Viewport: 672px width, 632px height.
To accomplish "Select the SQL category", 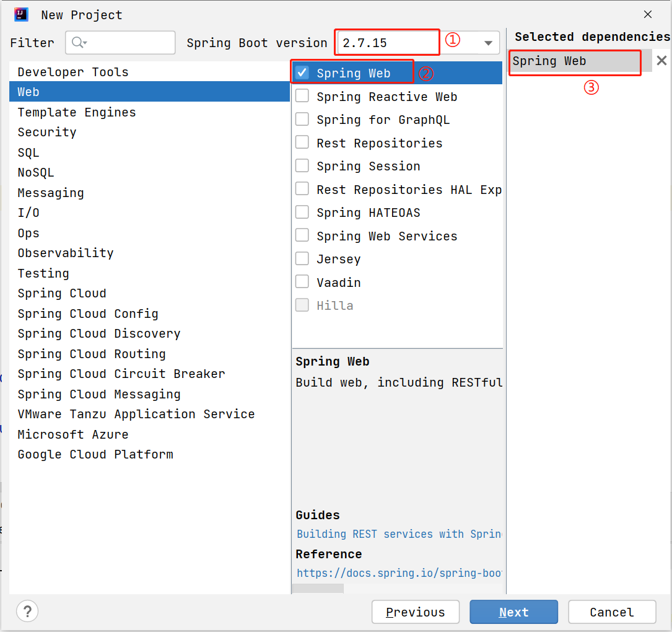I will point(149,152).
